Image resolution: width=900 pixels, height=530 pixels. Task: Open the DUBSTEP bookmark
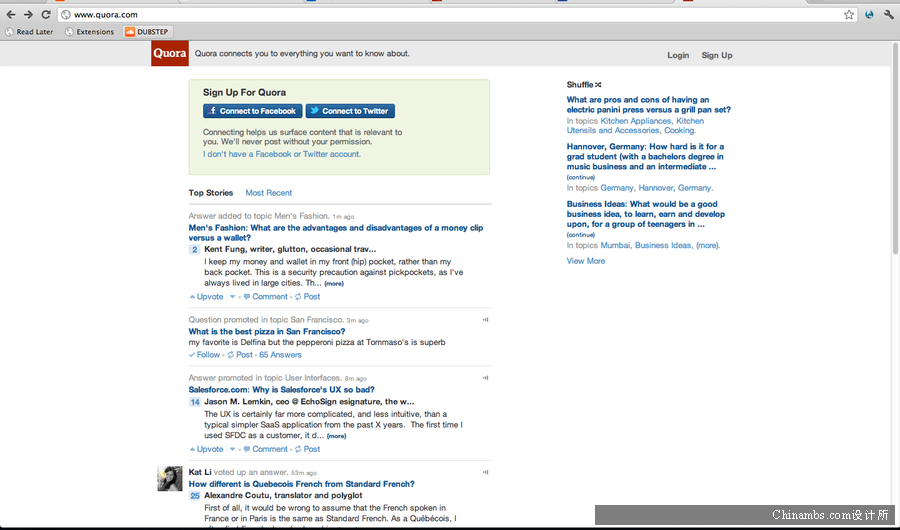[x=146, y=32]
